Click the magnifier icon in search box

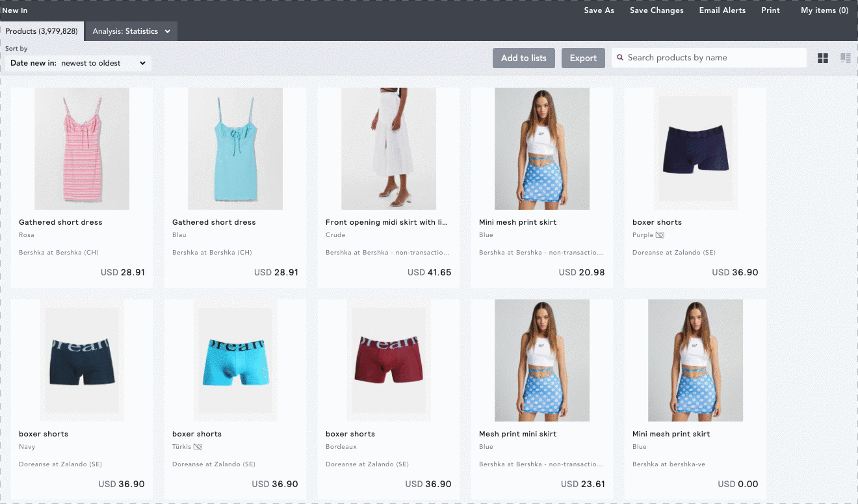point(621,58)
